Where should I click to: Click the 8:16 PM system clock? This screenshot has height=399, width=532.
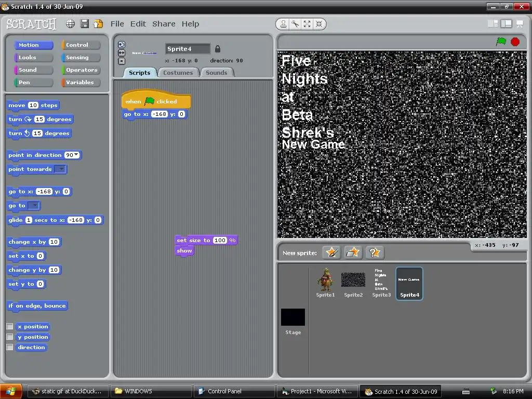point(513,391)
